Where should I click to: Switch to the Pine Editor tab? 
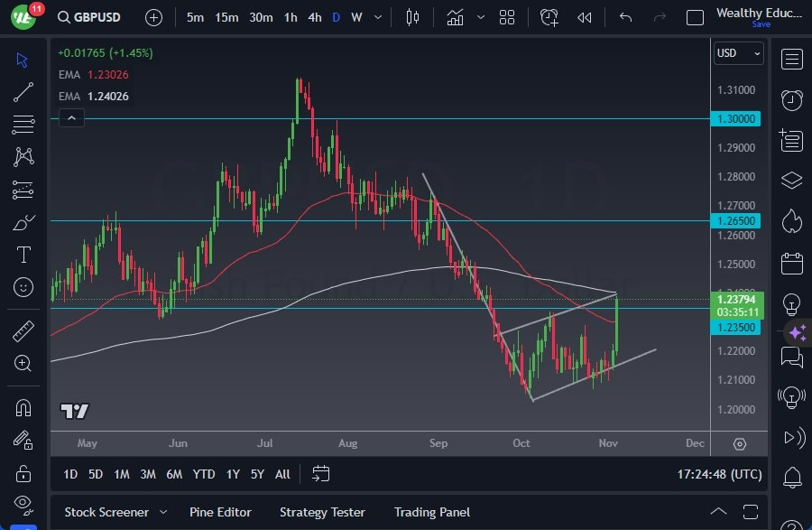click(220, 512)
